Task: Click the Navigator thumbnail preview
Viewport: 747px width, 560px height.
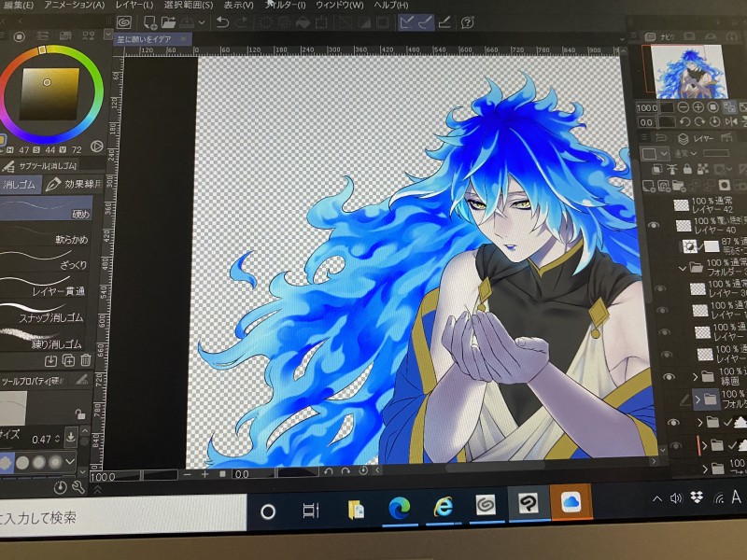Action: pyautogui.click(x=688, y=72)
